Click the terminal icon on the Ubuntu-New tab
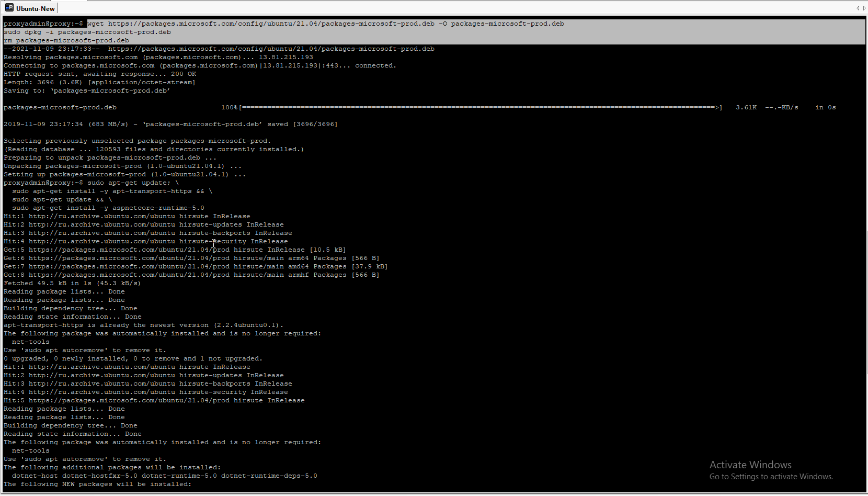 (9, 8)
